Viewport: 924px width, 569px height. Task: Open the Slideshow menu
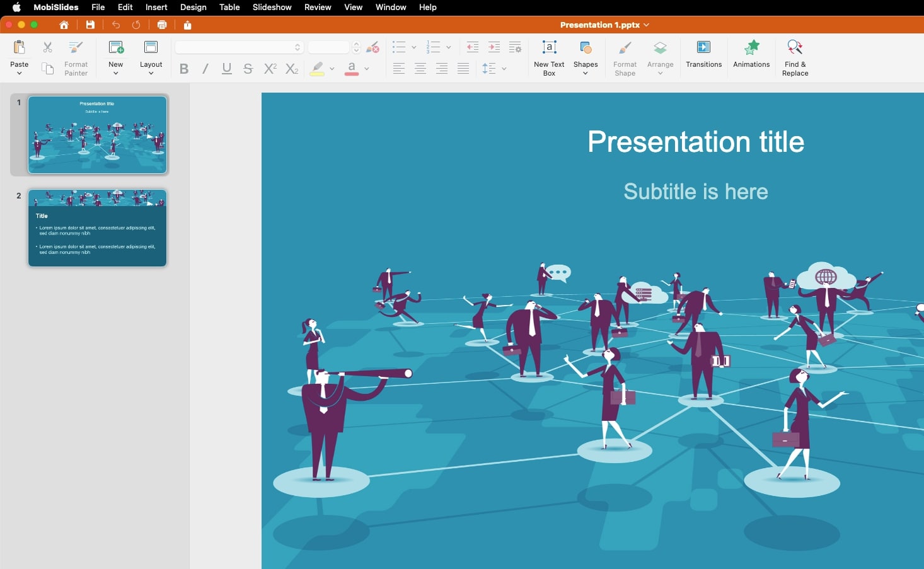(272, 7)
